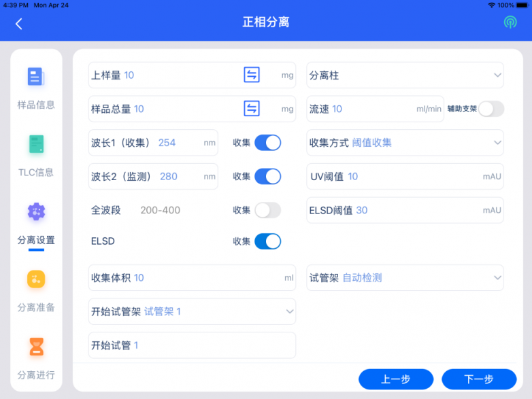Viewport: 532px width, 399px height.
Task: Enable 全波段 收集 switch
Action: pyautogui.click(x=267, y=210)
